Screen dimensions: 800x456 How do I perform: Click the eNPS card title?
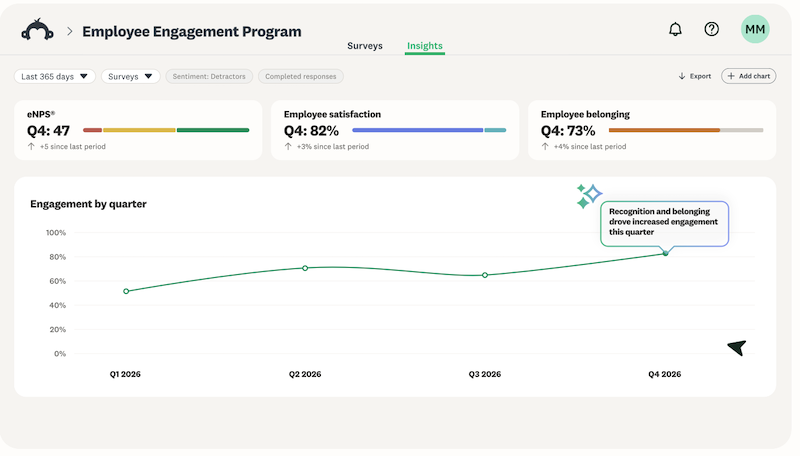pos(41,114)
